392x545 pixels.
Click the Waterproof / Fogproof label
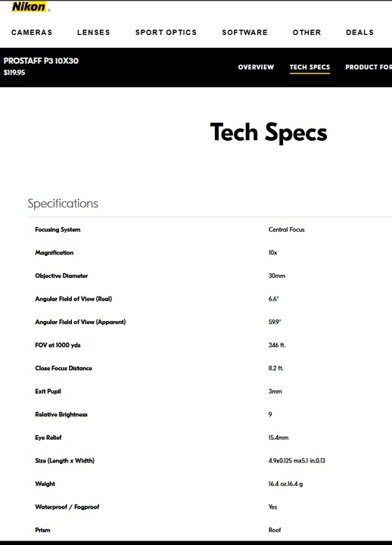[x=67, y=506]
